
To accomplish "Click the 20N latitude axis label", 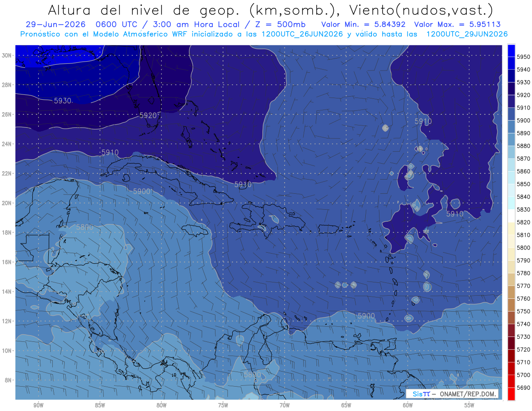I will 7,203.
